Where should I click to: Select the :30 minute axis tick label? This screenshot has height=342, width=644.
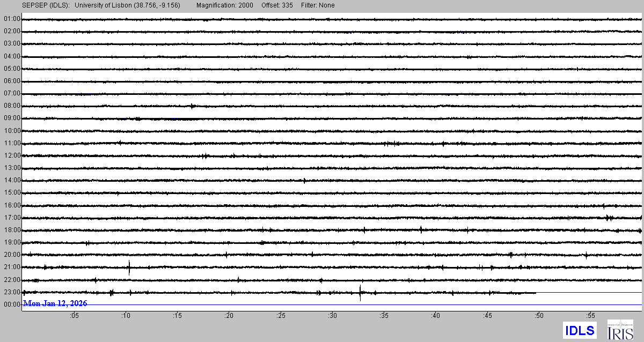click(332, 316)
